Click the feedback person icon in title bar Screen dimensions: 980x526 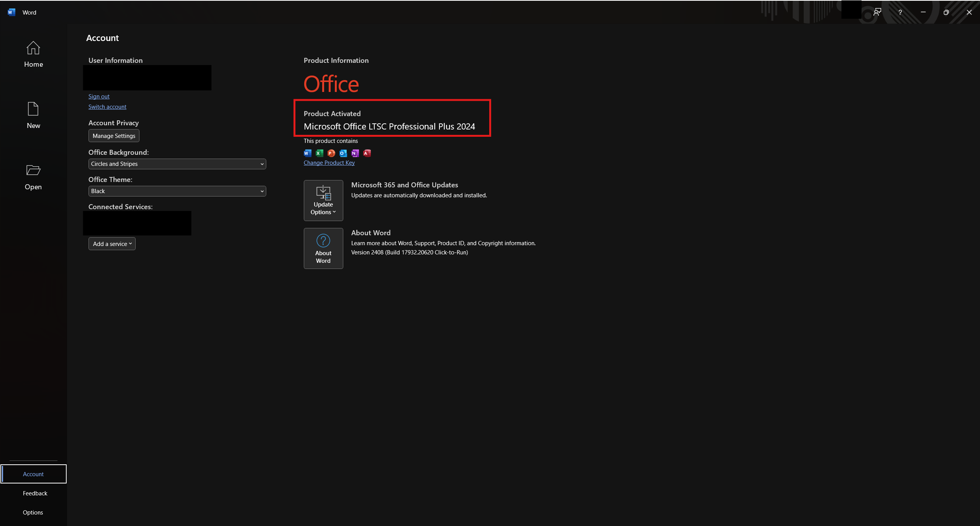coord(877,12)
